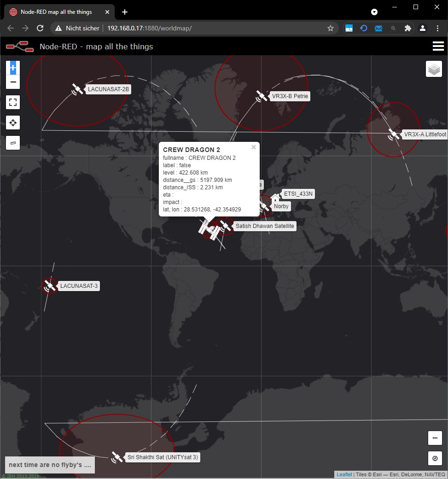
Task: Click the compass button at bottom right
Action: [x=435, y=458]
